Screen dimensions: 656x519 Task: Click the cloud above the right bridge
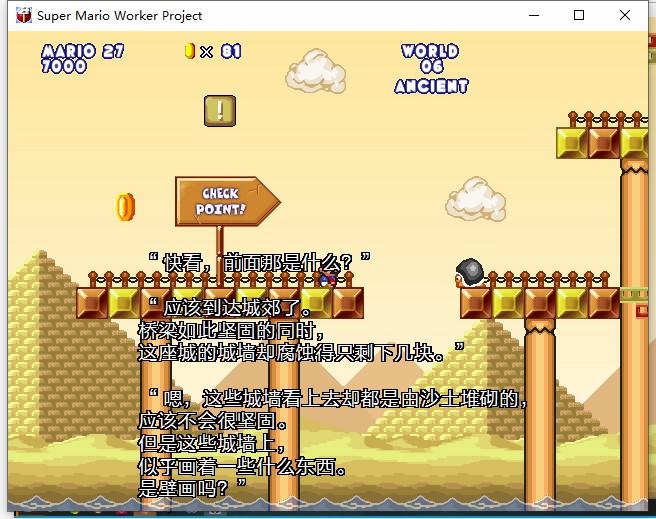coord(476,199)
